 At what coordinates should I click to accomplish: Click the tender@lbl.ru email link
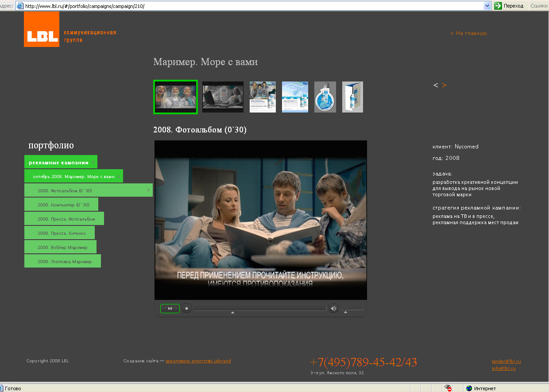(x=506, y=361)
